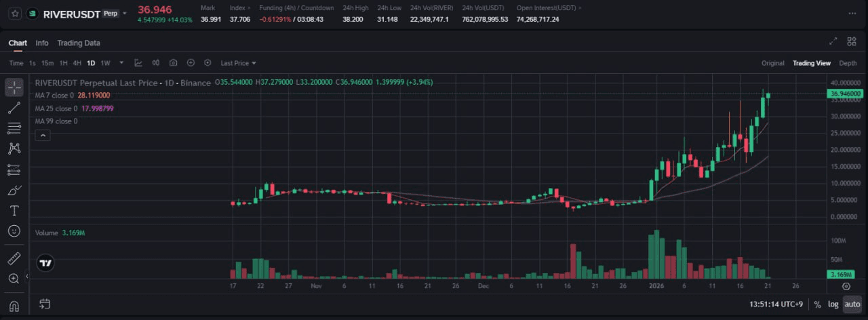The width and height of the screenshot is (868, 320).
Task: Open the chart candle style icon
Action: [156, 63]
